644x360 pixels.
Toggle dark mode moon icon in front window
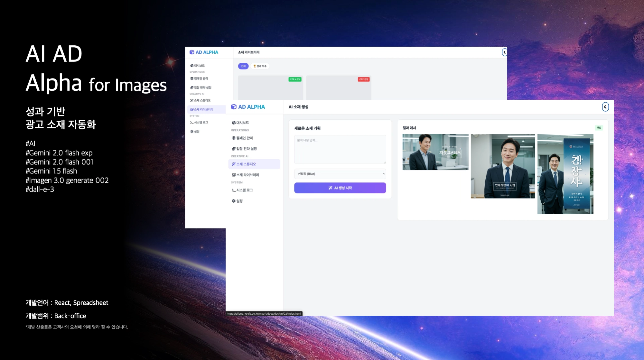[605, 107]
